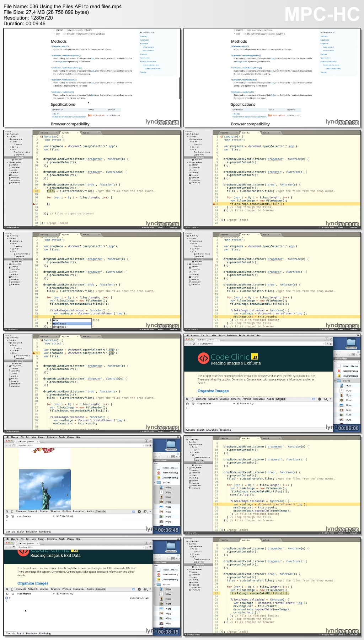
Task: Select the Sources tab in 00:08:15 DevTools
Action: coord(44,589)
